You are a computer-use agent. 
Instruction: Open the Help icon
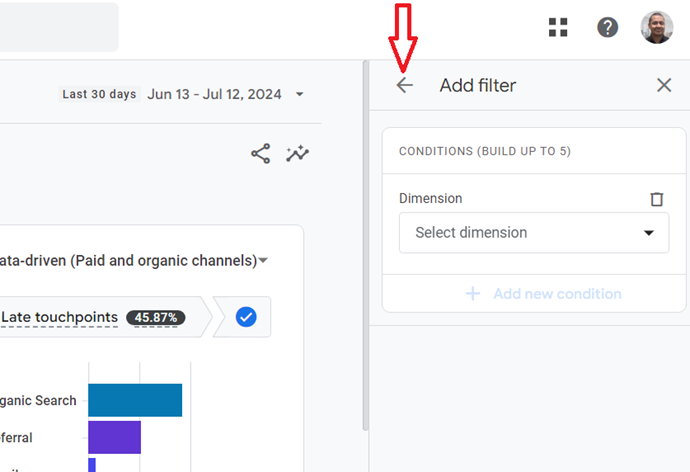coord(607,27)
